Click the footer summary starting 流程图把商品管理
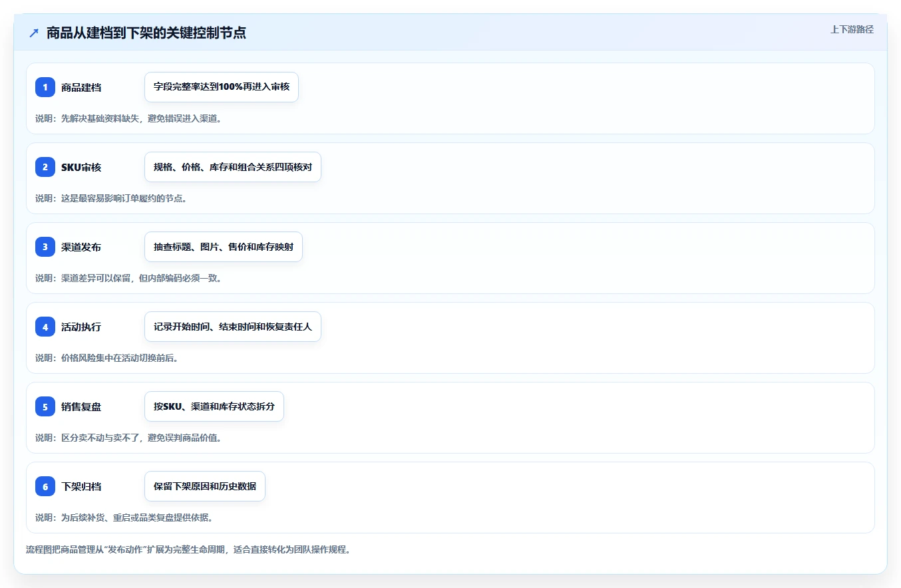The width and height of the screenshot is (901, 588). pos(188,550)
